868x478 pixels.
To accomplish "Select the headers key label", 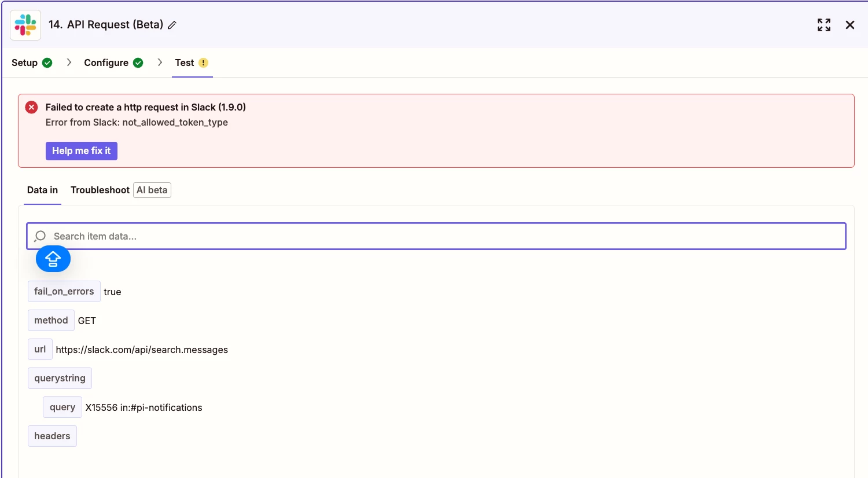I will tap(52, 436).
